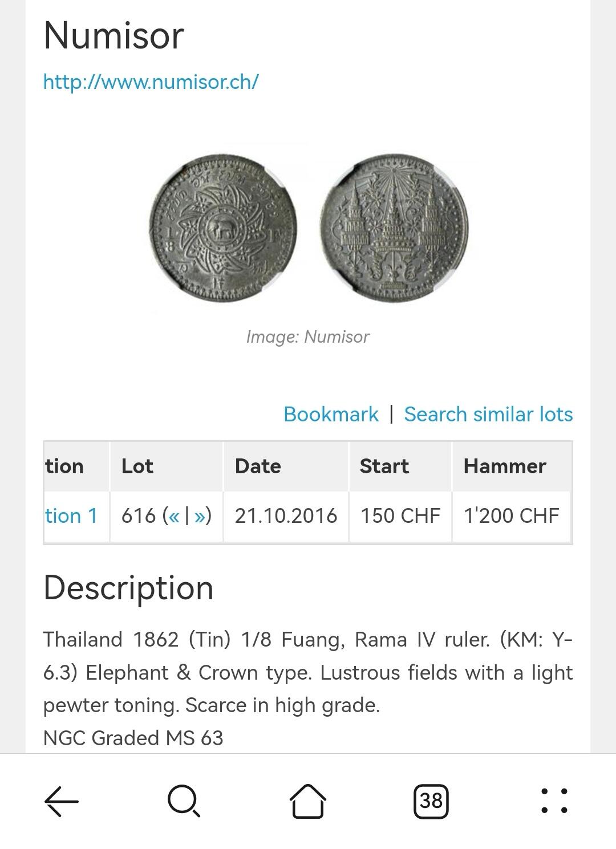Screen dimensions: 616x849
Task: Click the Lot column header
Action: (x=137, y=466)
